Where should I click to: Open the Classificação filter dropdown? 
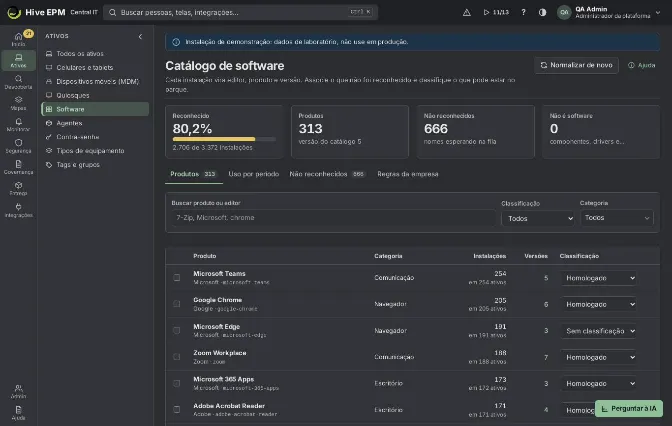(x=538, y=219)
